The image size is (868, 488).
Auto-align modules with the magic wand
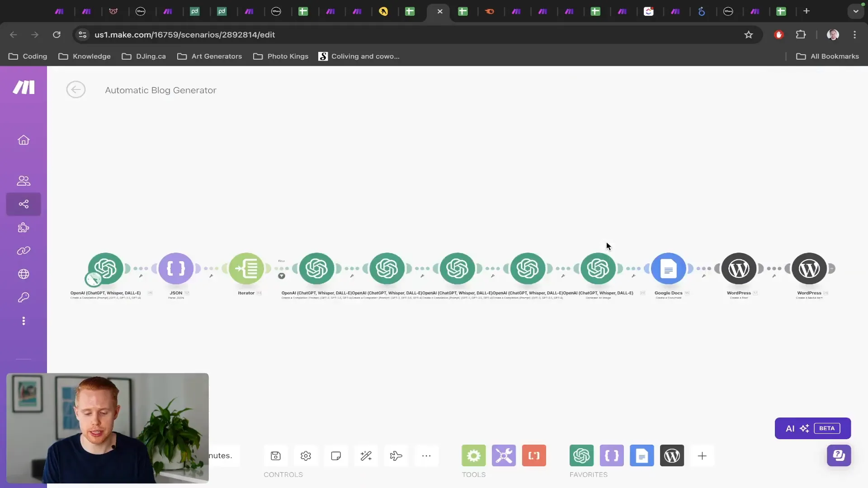366,456
